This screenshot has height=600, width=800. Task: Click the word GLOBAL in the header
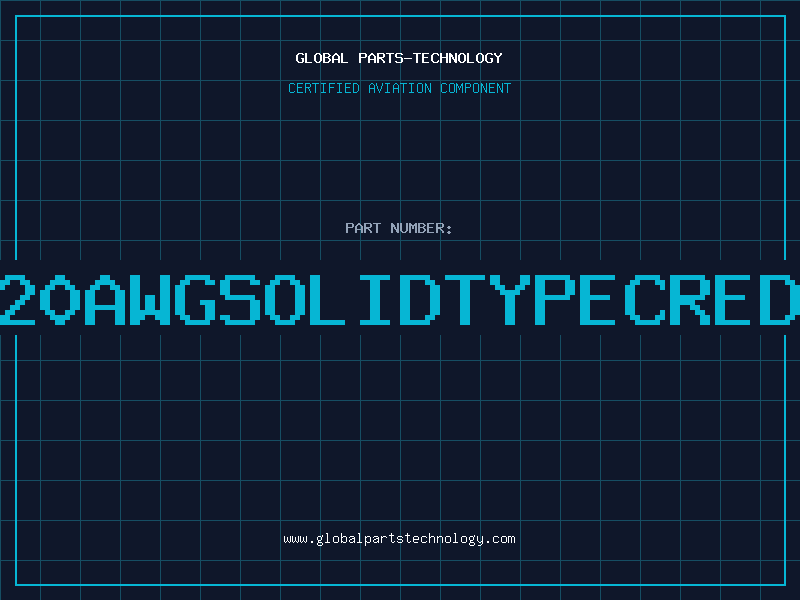(321, 58)
